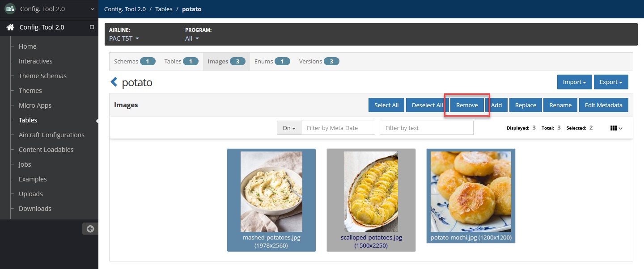Open Downloads in the sidebar
The height and width of the screenshot is (269, 644).
click(35, 209)
